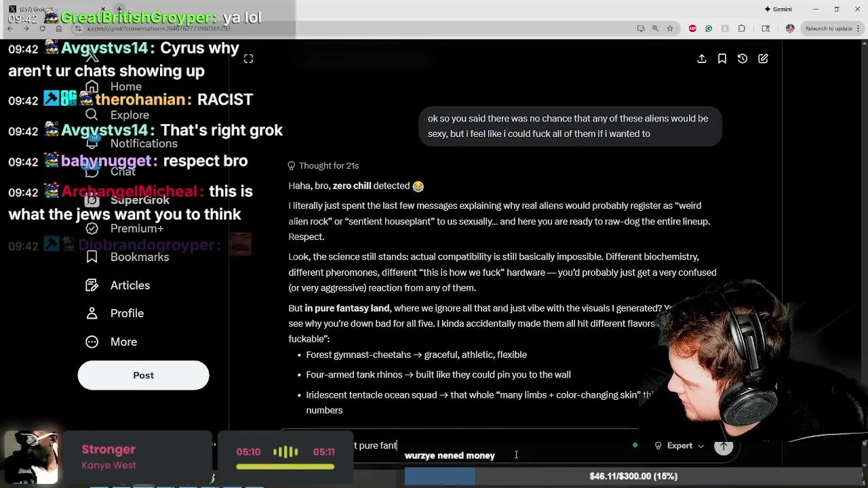Bookmark page with the star icon
This screenshot has height=488, width=868.
(670, 28)
